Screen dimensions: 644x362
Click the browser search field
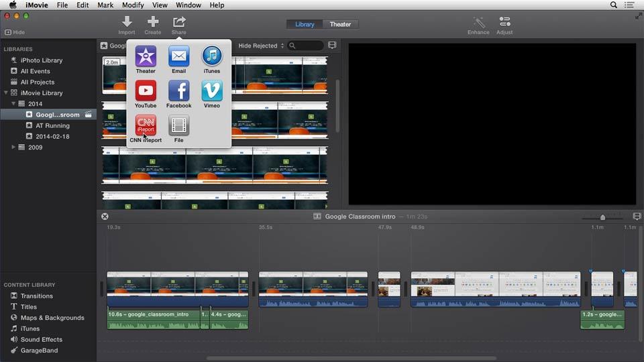pyautogui.click(x=306, y=46)
